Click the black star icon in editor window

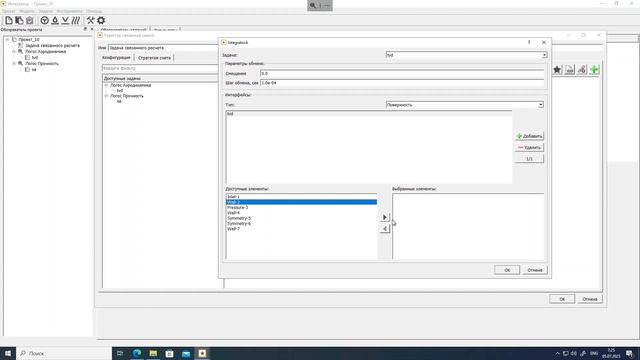557,70
